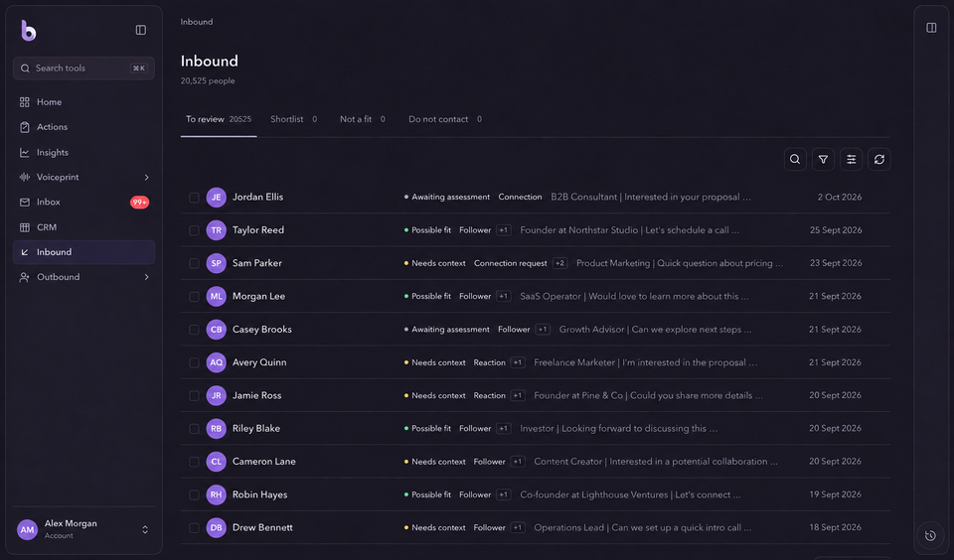The image size is (954, 560).
Task: Select Taylor Reed checkbox
Action: 194,230
